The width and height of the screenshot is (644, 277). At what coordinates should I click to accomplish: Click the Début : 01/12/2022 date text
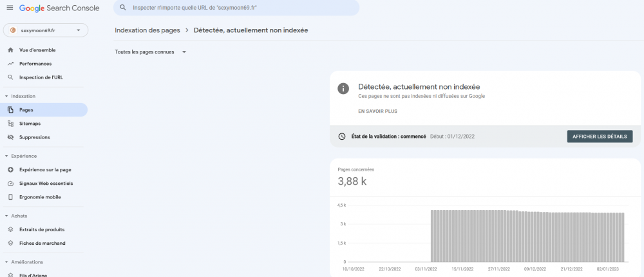click(x=452, y=137)
